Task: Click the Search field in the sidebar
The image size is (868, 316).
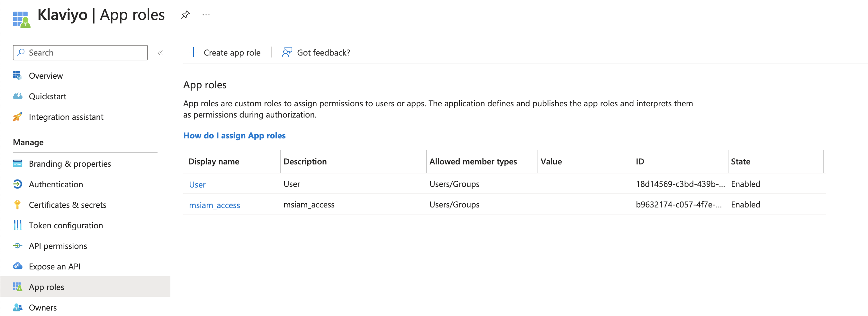Action: [80, 52]
